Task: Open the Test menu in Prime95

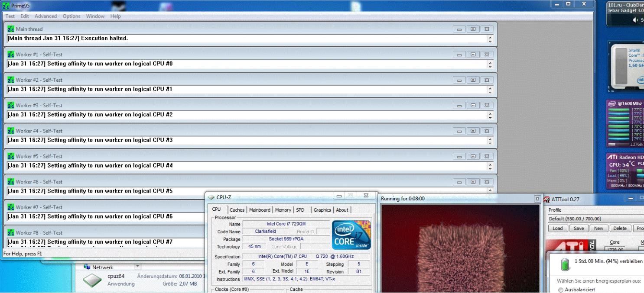Action: 10,16
